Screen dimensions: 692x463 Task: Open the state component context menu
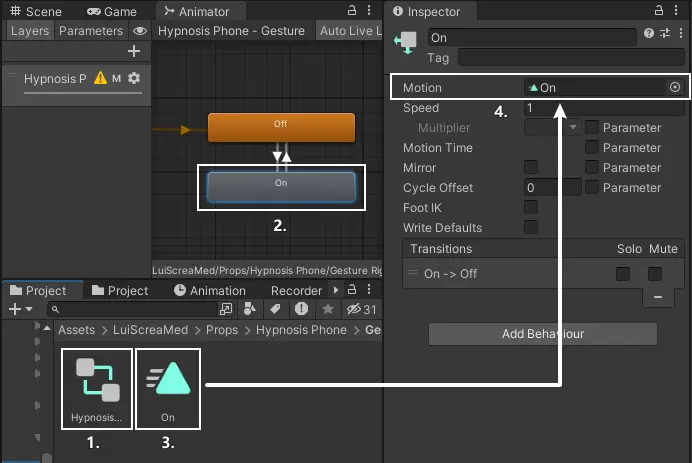(x=681, y=33)
